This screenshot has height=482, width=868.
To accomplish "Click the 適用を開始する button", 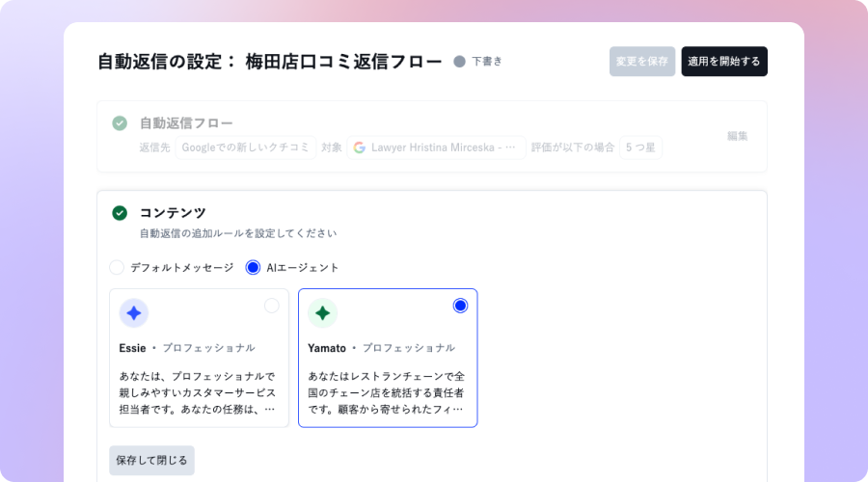I will [x=724, y=62].
